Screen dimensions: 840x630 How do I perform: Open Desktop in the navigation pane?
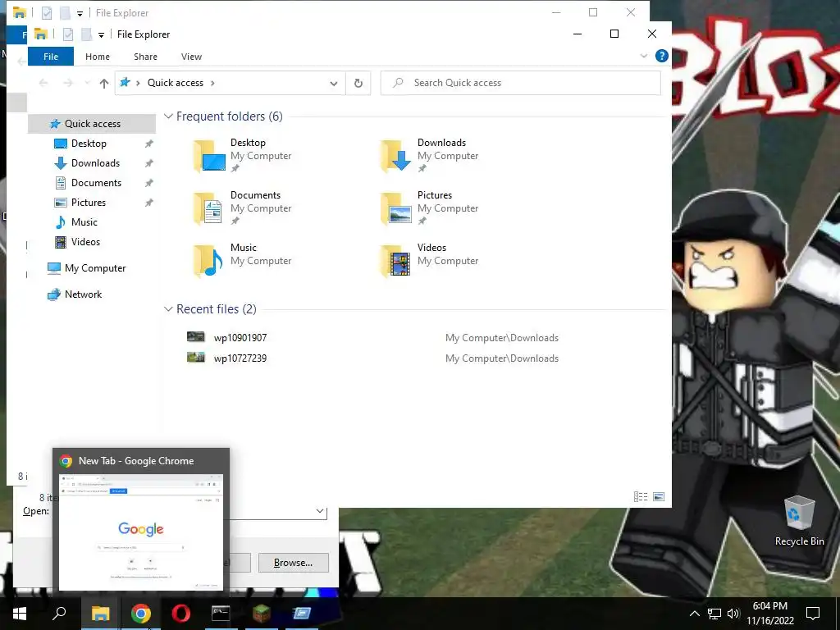pyautogui.click(x=89, y=144)
